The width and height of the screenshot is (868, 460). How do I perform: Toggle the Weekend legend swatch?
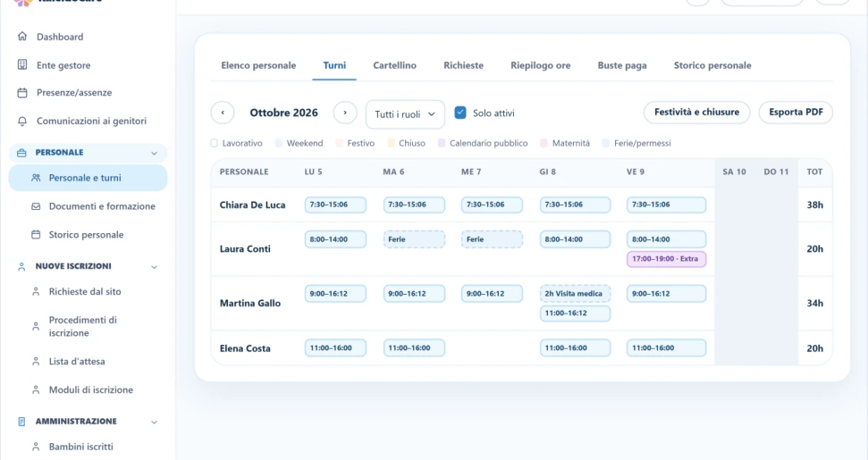coord(278,143)
